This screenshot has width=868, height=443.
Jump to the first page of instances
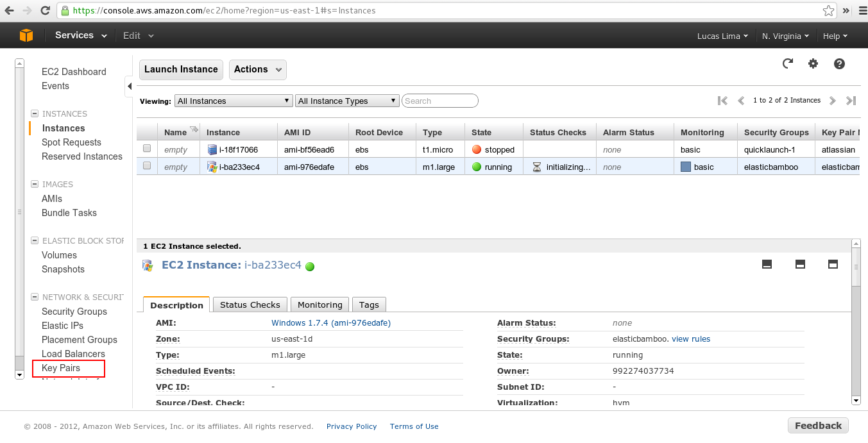(x=722, y=101)
